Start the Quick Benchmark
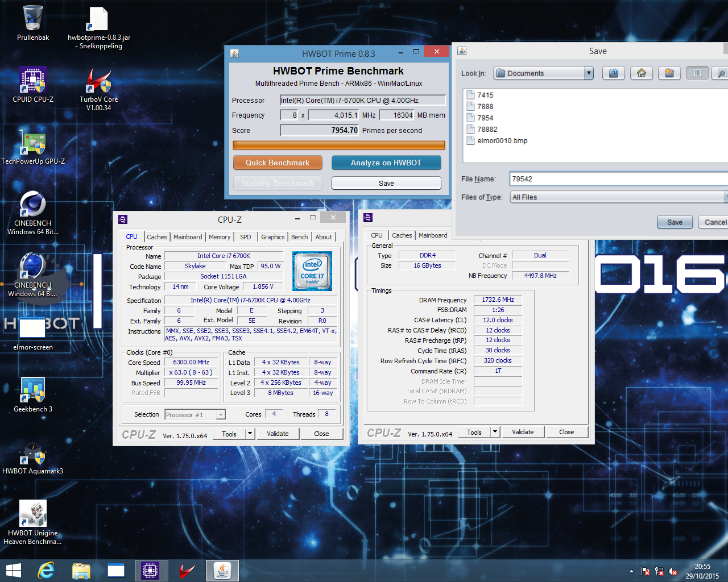 click(278, 163)
